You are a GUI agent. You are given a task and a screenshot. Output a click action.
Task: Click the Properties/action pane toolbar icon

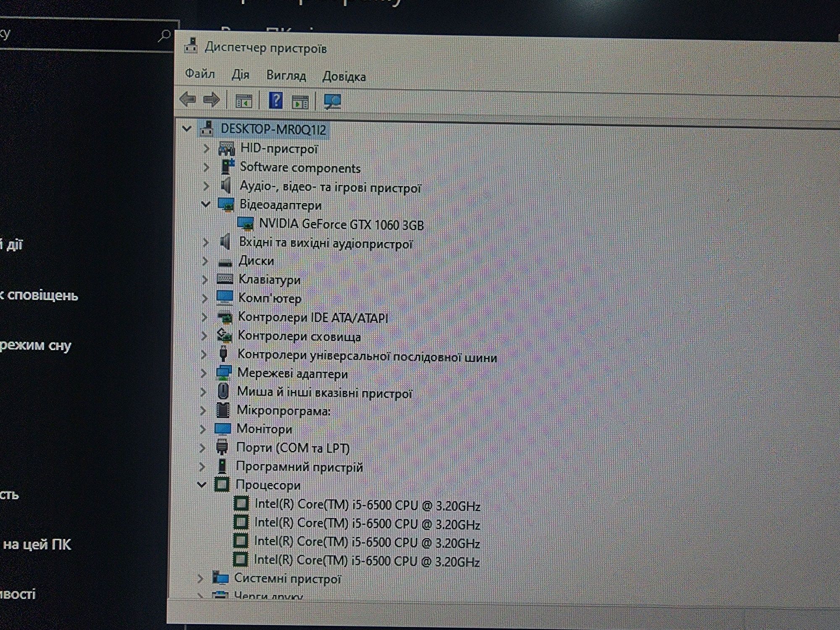point(300,102)
